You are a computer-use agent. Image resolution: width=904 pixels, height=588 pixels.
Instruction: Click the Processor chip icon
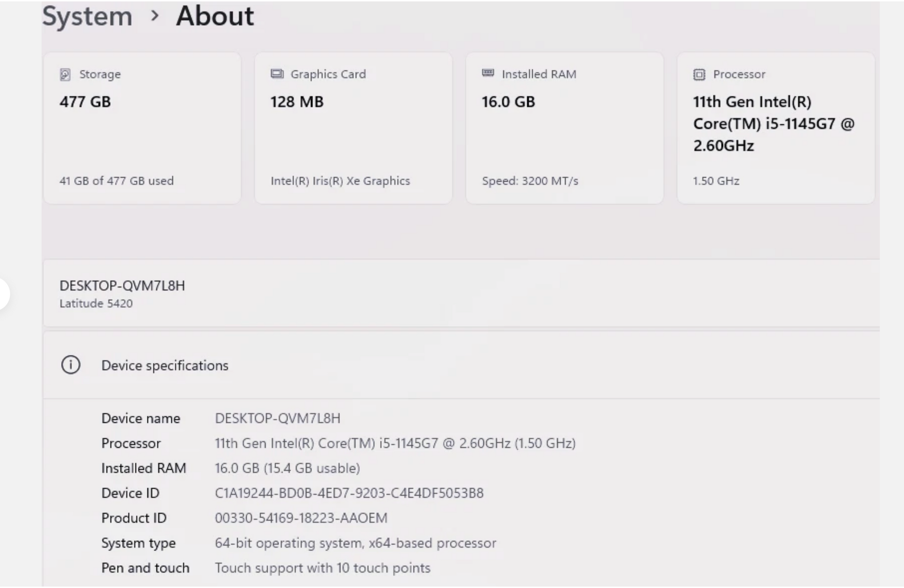pyautogui.click(x=699, y=74)
